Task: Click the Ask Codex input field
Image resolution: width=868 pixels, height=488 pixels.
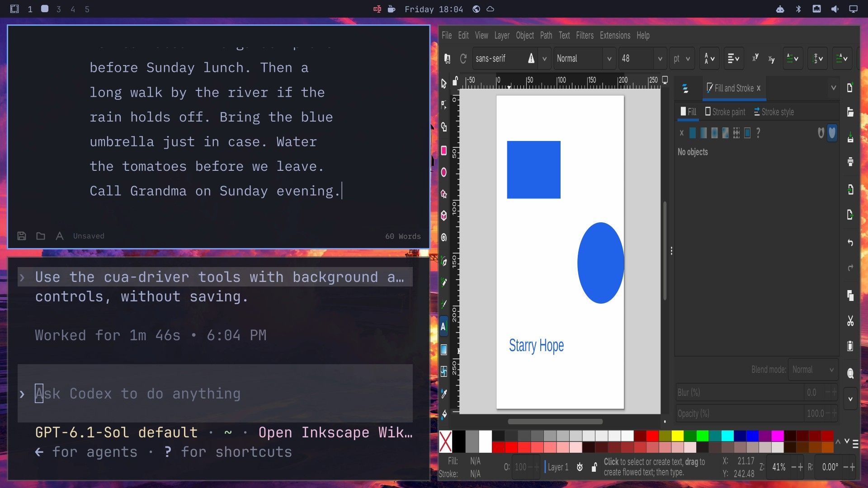Action: (215, 394)
